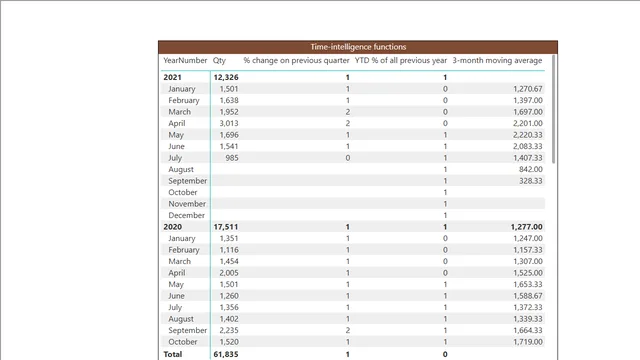Click the Qty value 1,402
The height and width of the screenshot is (360, 640).
tap(229, 319)
